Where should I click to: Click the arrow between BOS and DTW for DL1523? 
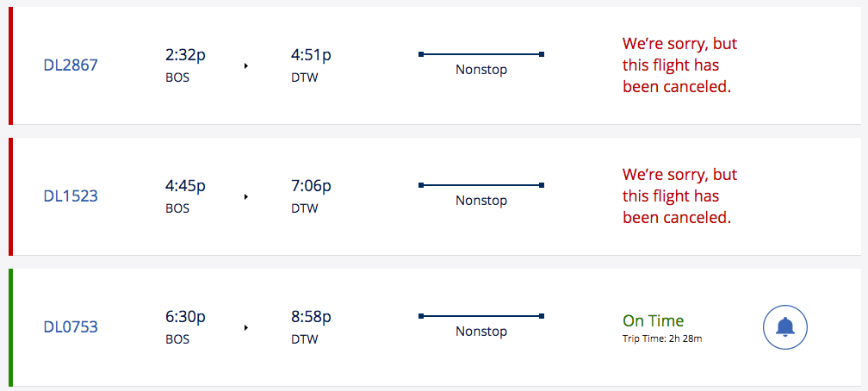click(246, 196)
